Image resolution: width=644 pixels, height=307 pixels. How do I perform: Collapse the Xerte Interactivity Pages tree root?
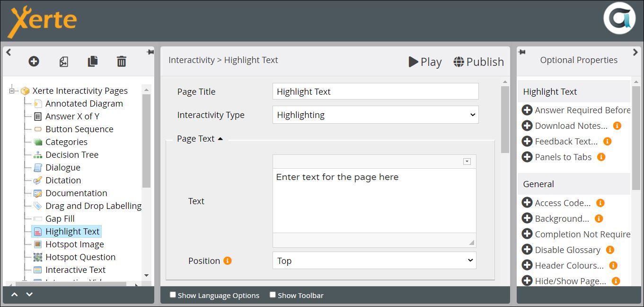(12, 90)
